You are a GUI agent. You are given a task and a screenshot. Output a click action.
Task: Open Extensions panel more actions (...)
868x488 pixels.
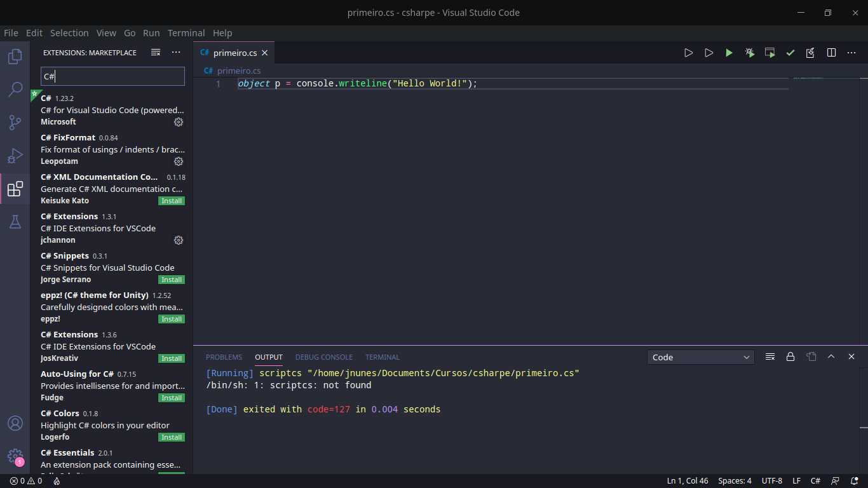click(x=176, y=53)
